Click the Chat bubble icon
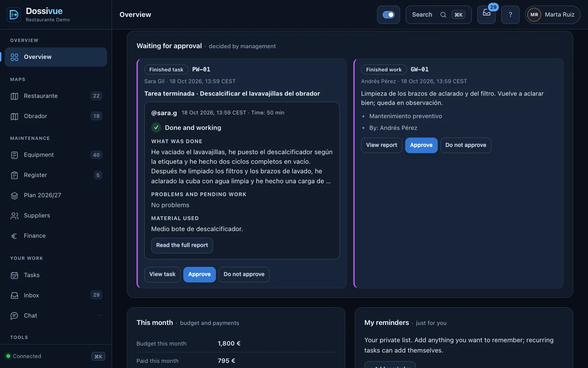The height and width of the screenshot is (368, 588). click(x=14, y=316)
